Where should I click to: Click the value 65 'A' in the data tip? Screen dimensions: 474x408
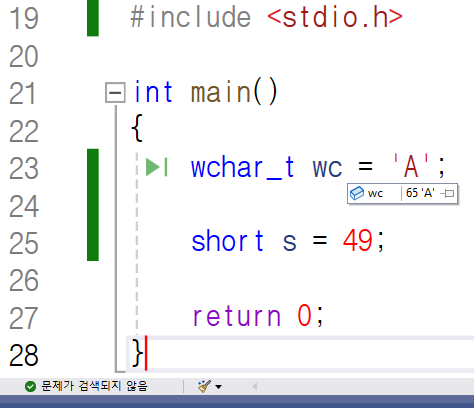420,193
